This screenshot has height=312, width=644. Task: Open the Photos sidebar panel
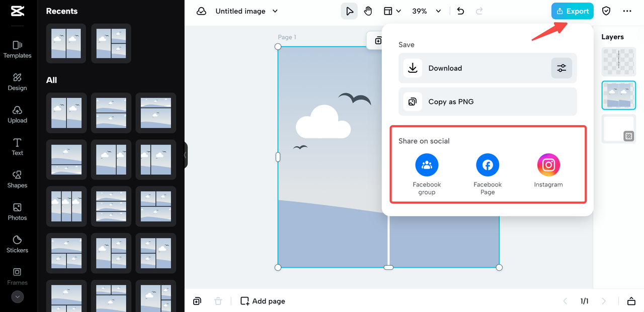17,212
